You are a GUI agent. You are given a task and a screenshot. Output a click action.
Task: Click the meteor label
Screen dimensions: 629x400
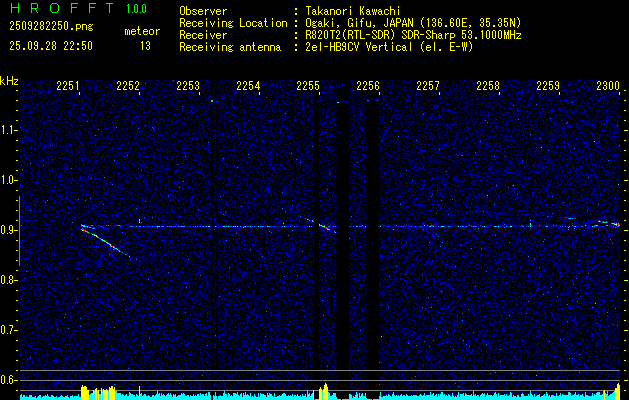pos(142,31)
